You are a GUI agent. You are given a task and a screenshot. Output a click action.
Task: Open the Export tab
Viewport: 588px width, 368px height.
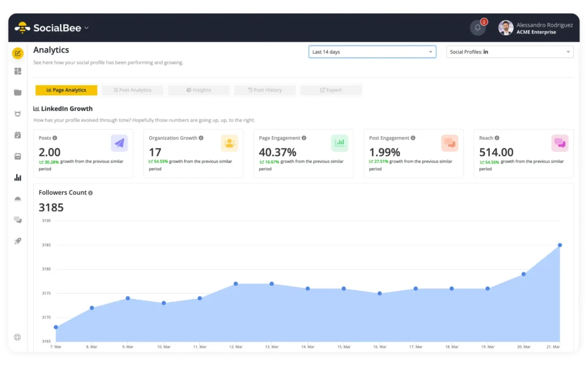click(331, 90)
